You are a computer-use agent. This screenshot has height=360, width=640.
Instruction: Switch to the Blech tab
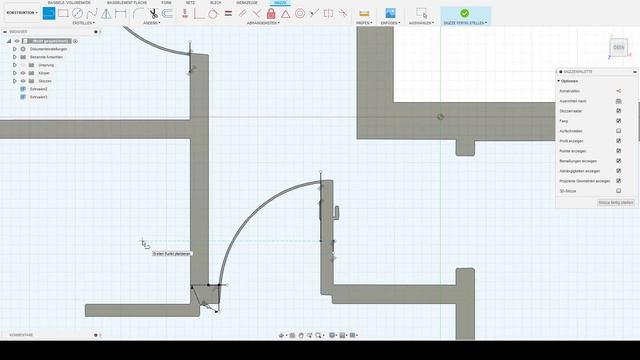(x=216, y=2)
